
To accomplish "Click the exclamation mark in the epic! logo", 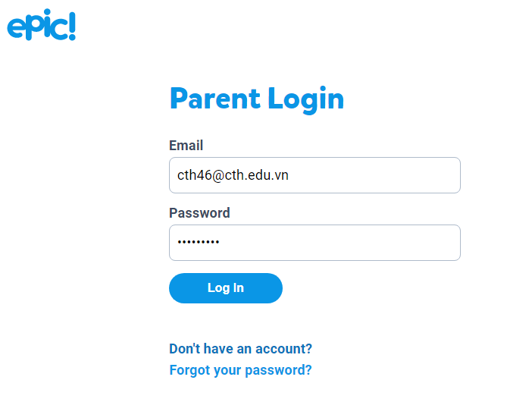I will (x=71, y=24).
